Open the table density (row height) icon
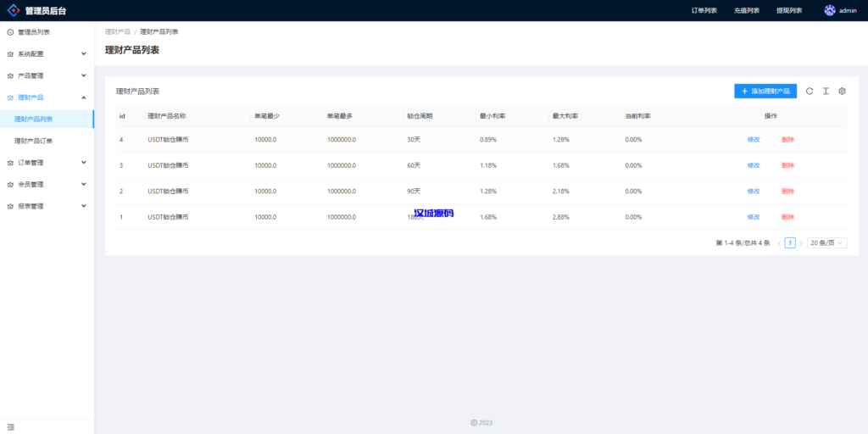 click(x=826, y=91)
